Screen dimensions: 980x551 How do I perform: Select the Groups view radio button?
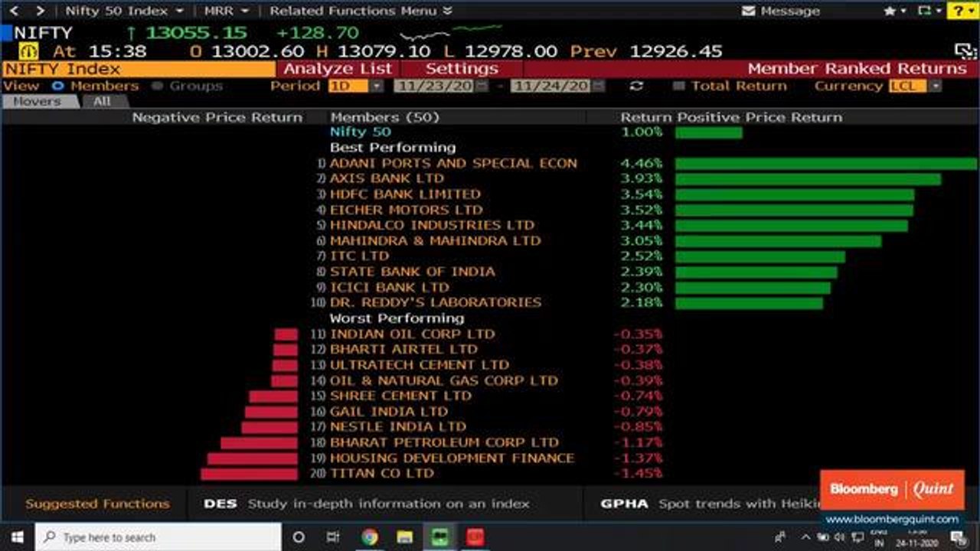point(157,86)
